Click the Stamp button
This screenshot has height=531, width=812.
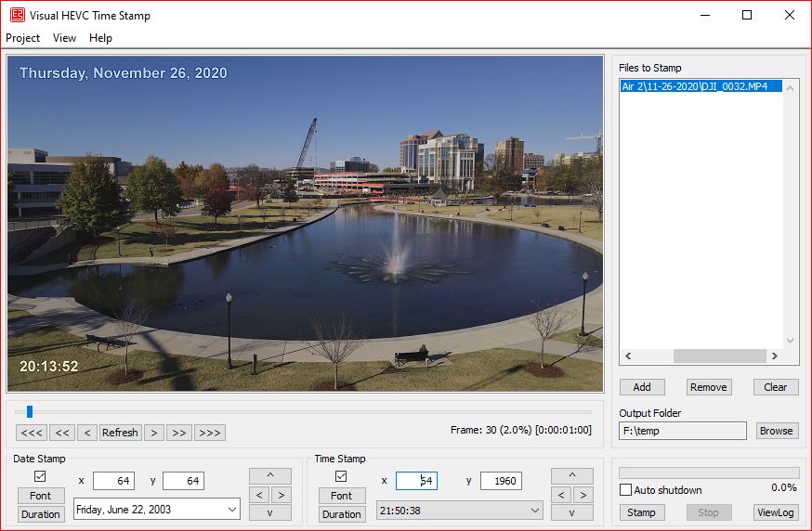[x=641, y=512]
